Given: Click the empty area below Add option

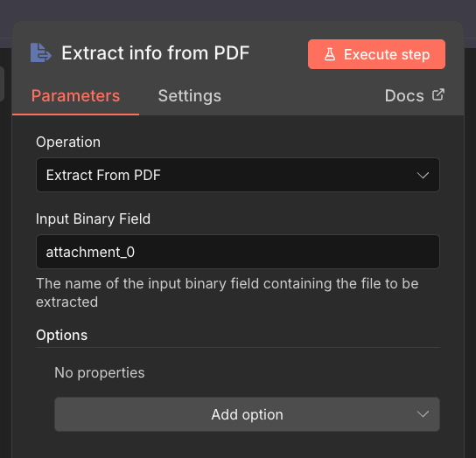Looking at the screenshot, I should [238, 445].
